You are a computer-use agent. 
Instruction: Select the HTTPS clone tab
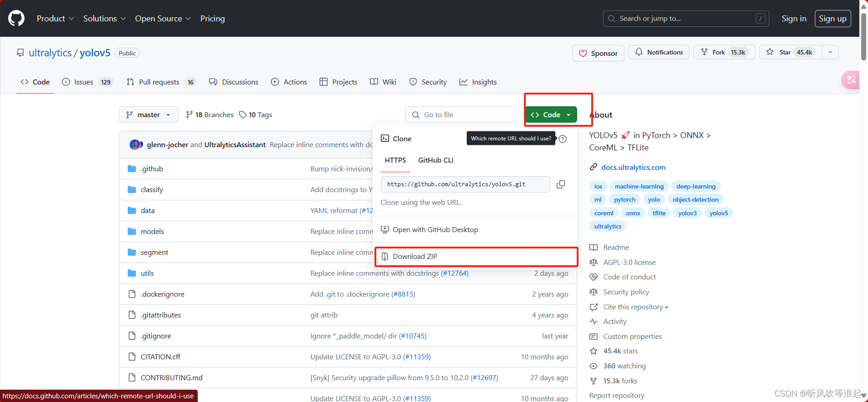click(x=395, y=160)
